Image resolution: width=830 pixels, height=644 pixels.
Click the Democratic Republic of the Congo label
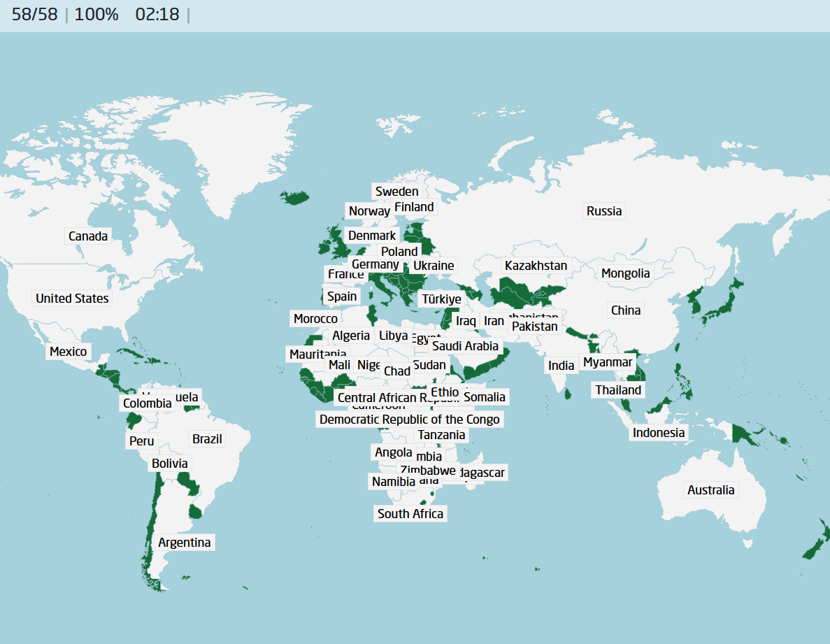coord(409,420)
